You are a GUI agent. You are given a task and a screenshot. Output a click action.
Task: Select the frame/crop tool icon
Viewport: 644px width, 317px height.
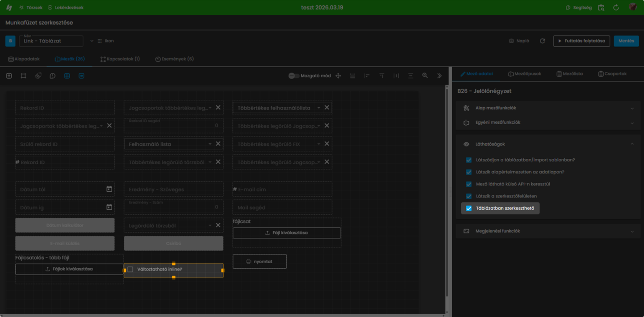23,76
